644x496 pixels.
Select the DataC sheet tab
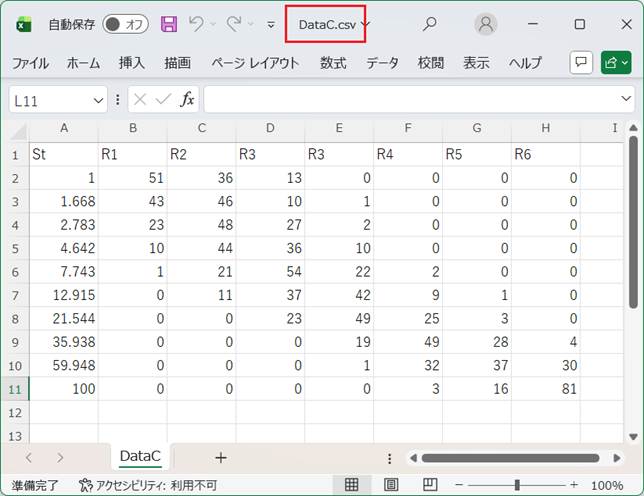(x=140, y=457)
